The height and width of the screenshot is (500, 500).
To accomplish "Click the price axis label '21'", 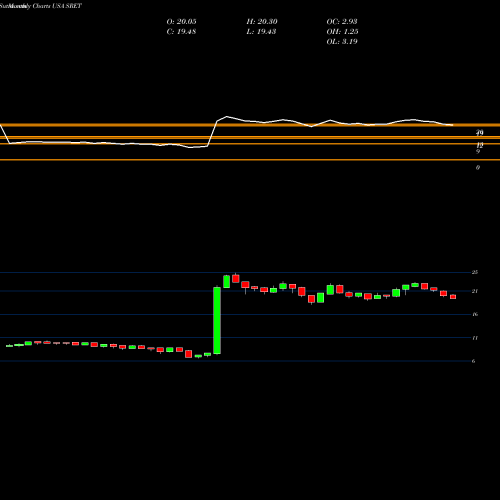I will coord(475,291).
